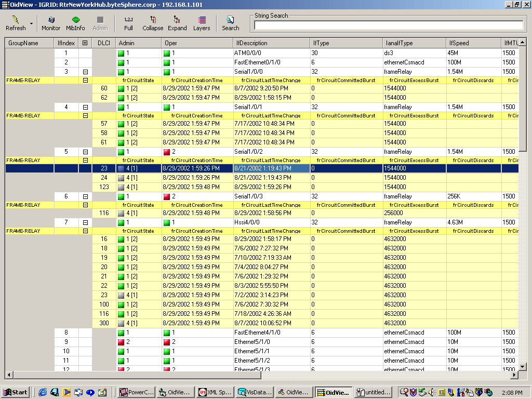Collapse the Serial1/0/2 interface row
Image resolution: width=532 pixels, height=399 pixels.
point(86,152)
